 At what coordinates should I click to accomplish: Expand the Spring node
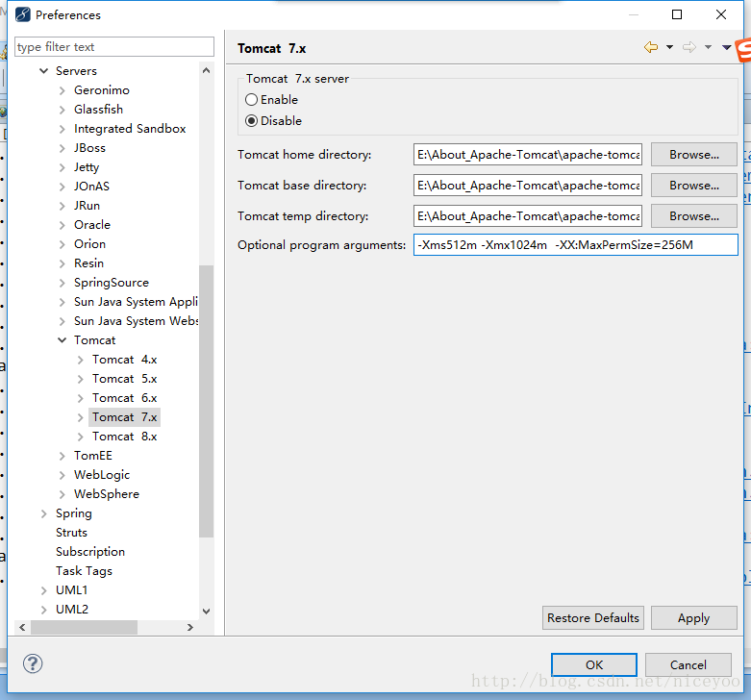(x=43, y=513)
